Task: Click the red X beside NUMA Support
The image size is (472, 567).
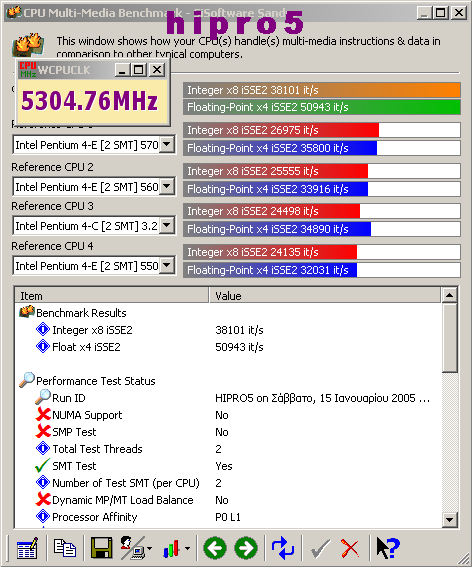Action: [x=43, y=414]
